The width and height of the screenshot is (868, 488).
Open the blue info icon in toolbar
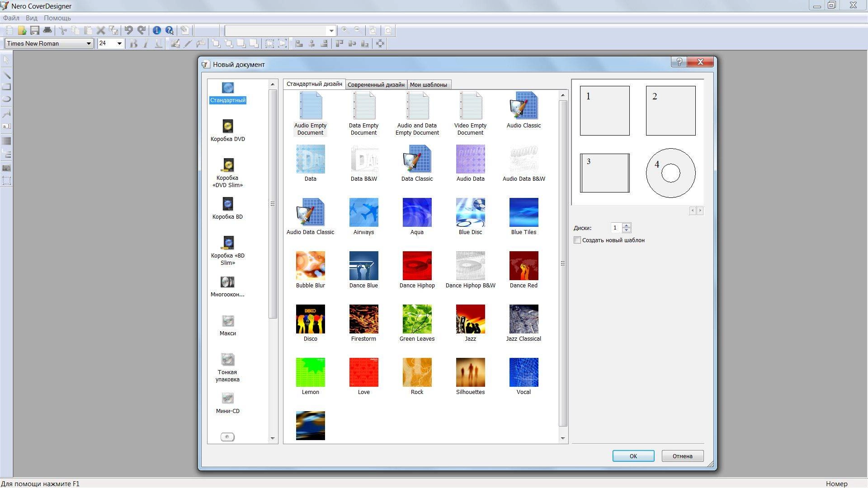click(x=156, y=30)
